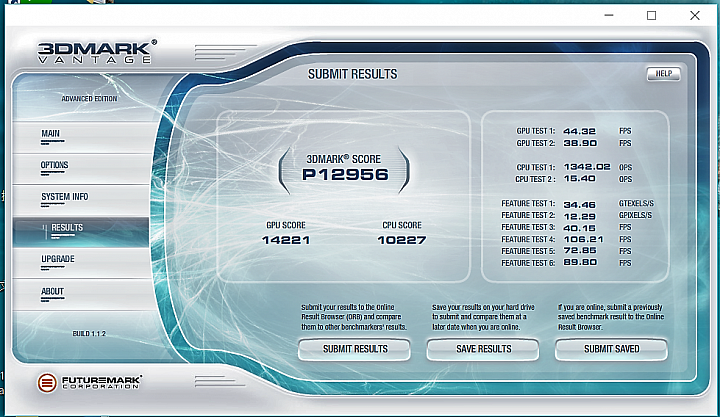Image resolution: width=720 pixels, height=417 pixels.
Task: Click Feature Test 3 value 40.15
Action: [579, 228]
